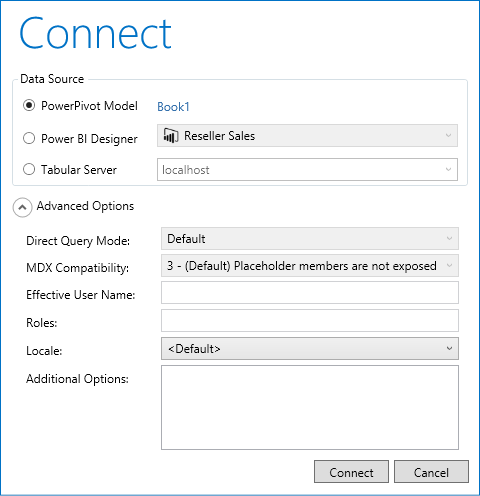The image size is (480, 496).
Task: Open the Reseller Sales dropdown arrow
Action: coord(448,135)
